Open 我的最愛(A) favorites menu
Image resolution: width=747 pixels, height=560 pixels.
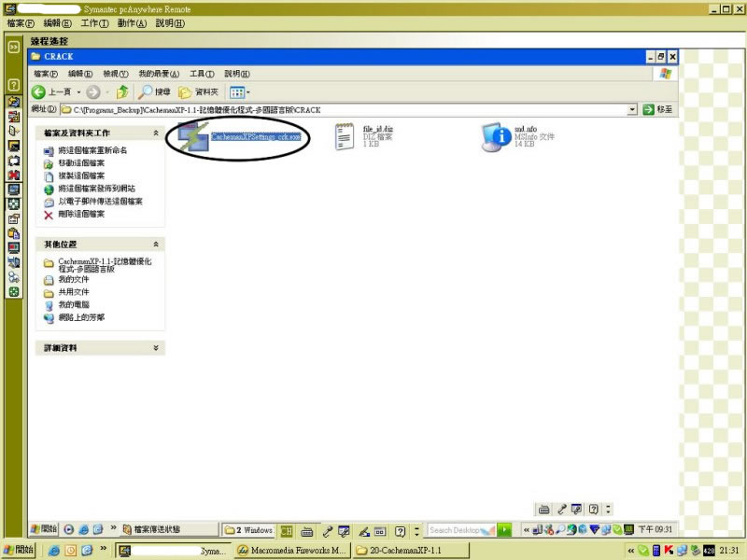159,74
